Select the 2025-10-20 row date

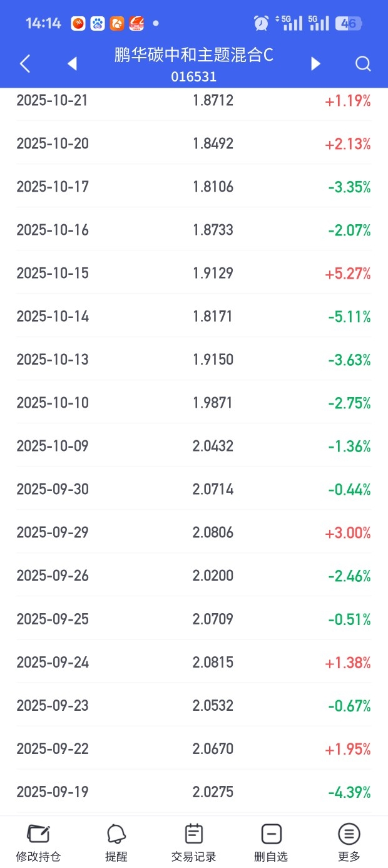click(x=53, y=143)
